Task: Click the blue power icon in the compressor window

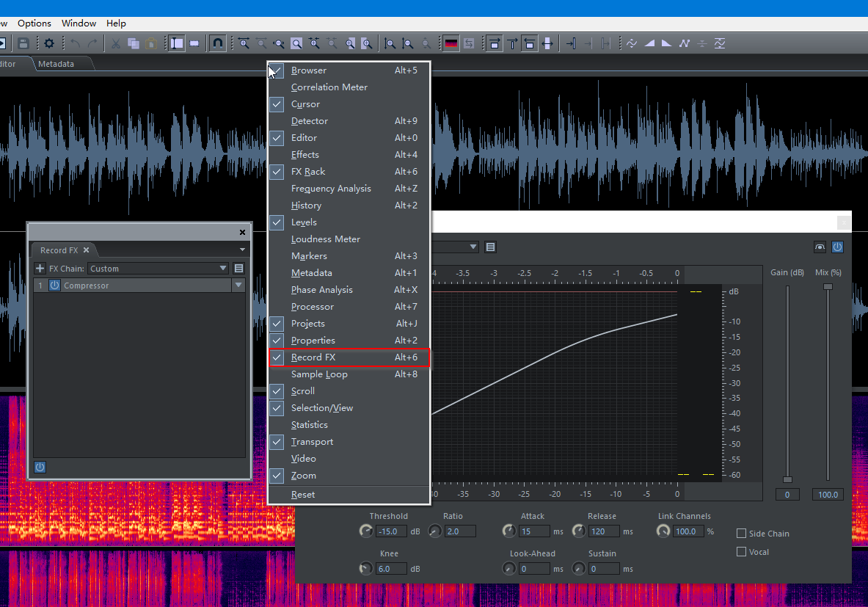Action: coord(837,247)
